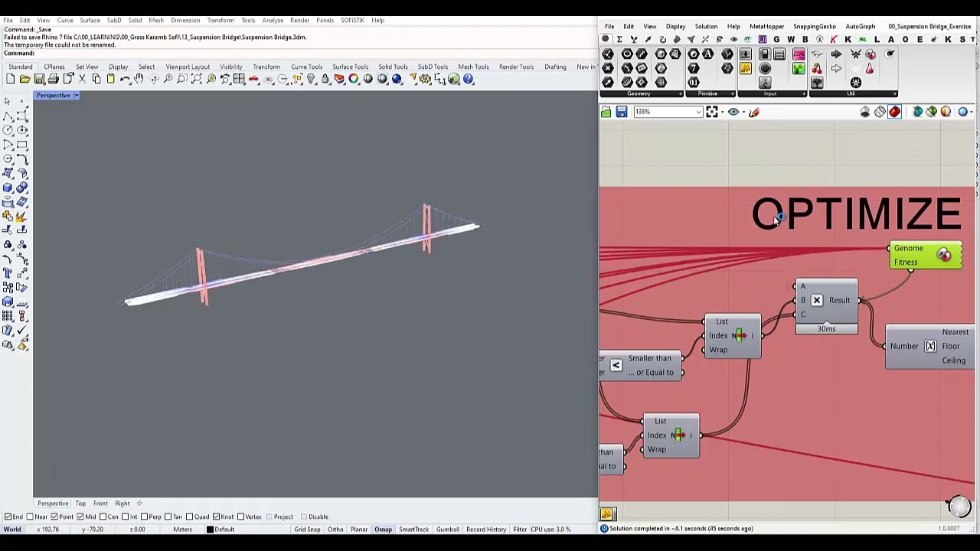Enable the Cen osnap checkbox
Screen dimensions: 980x551
pyautogui.click(x=103, y=517)
